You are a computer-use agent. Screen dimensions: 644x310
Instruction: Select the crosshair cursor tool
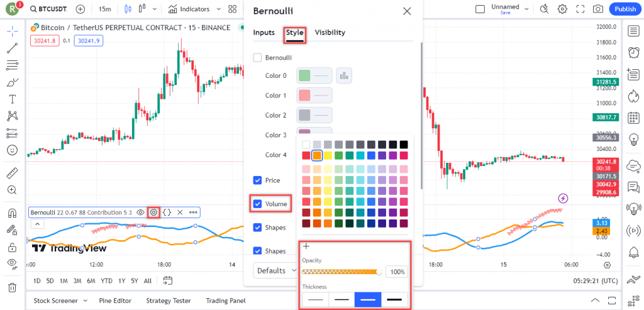tap(13, 31)
